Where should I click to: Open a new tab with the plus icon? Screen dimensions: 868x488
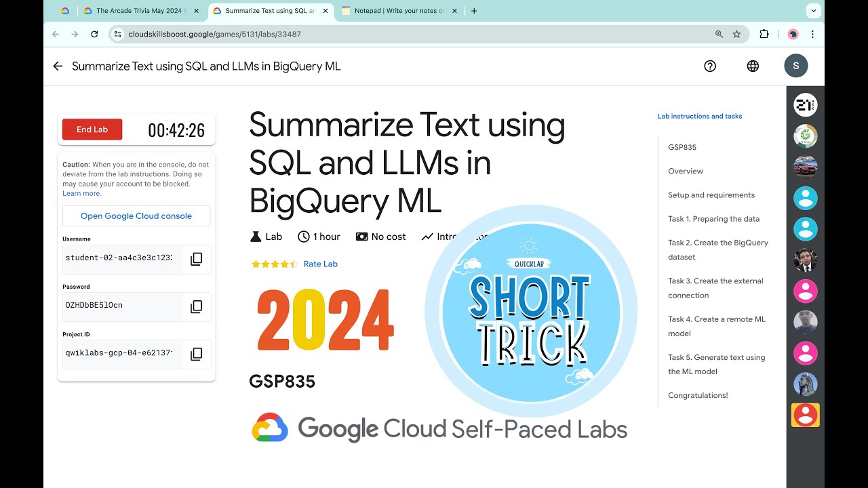474,11
